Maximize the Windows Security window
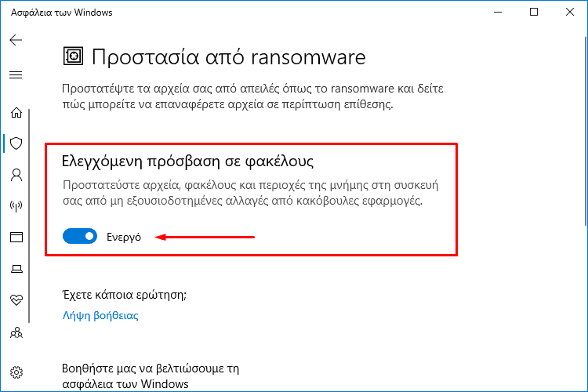The width and height of the screenshot is (588, 392). [534, 12]
